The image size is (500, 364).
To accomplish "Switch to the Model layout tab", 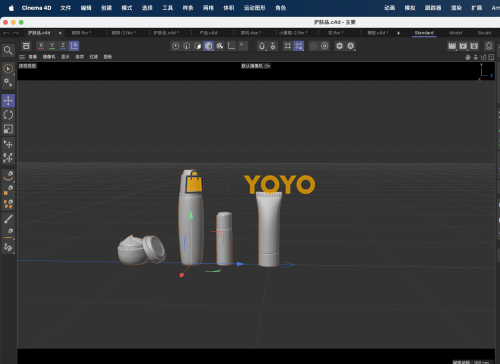I will (455, 33).
